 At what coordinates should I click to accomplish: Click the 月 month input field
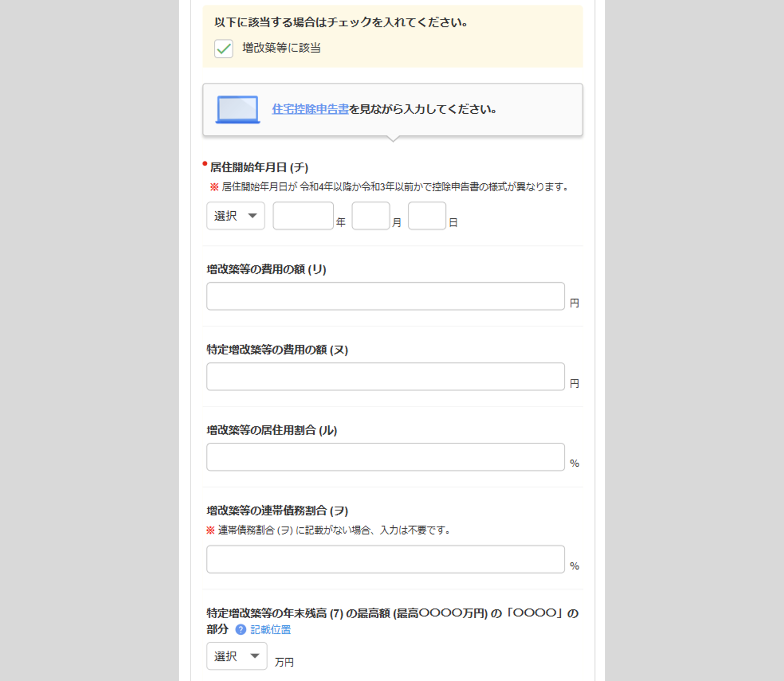(x=370, y=216)
